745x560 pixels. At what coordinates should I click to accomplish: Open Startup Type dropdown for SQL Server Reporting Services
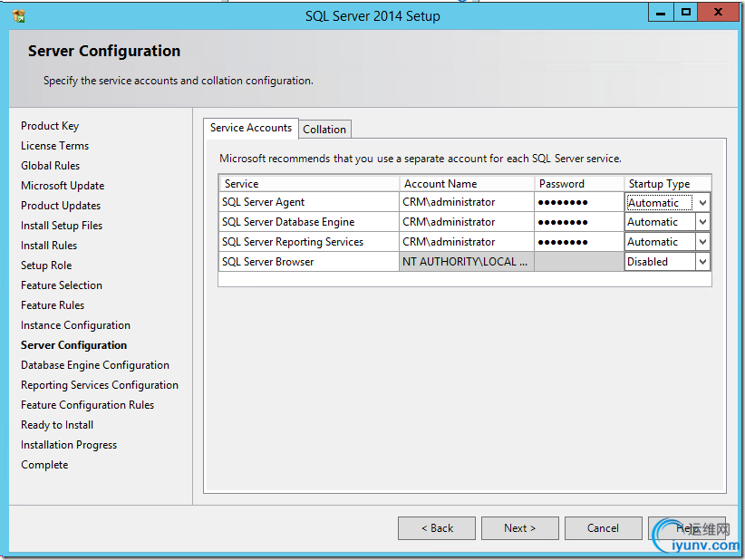[x=702, y=242]
